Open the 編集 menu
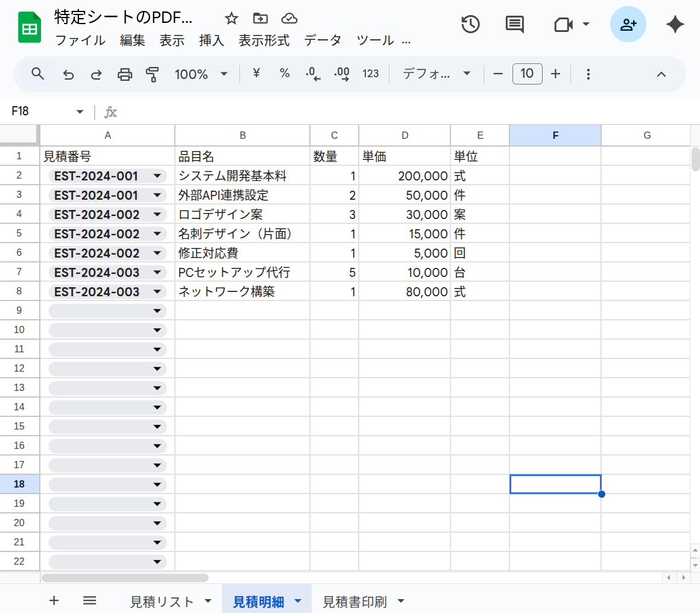Viewport: 700px width, 613px height. (x=133, y=40)
